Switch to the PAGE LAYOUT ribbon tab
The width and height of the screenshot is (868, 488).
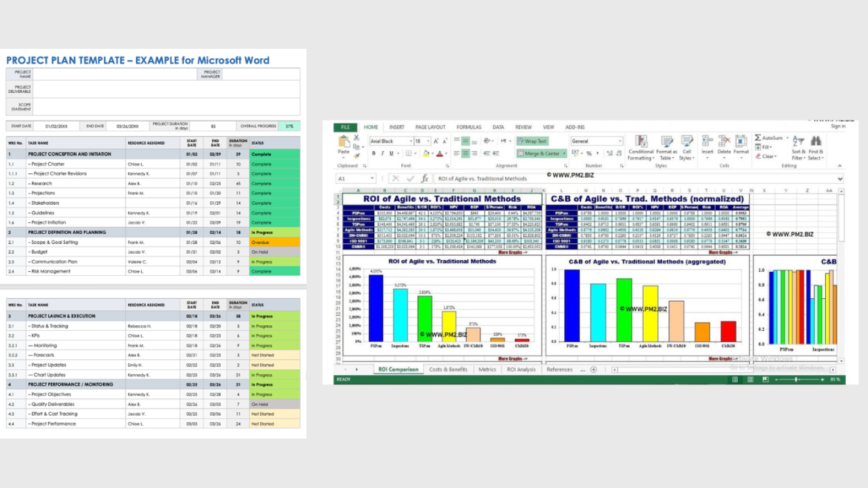pyautogui.click(x=430, y=127)
